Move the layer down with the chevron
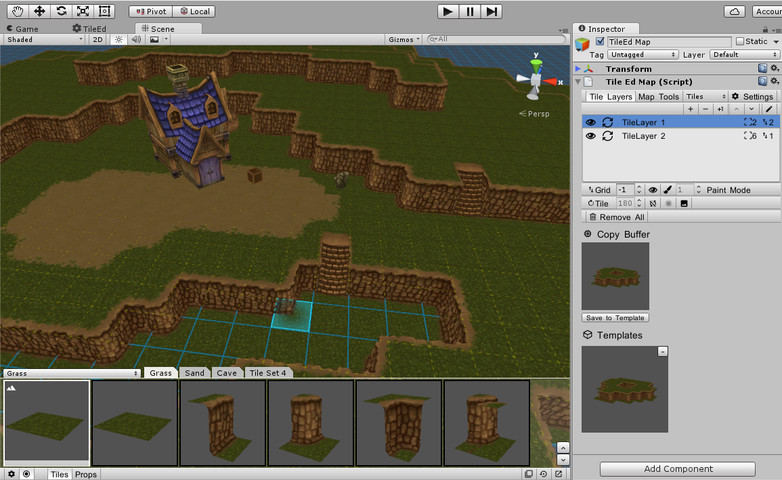 pos(752,109)
